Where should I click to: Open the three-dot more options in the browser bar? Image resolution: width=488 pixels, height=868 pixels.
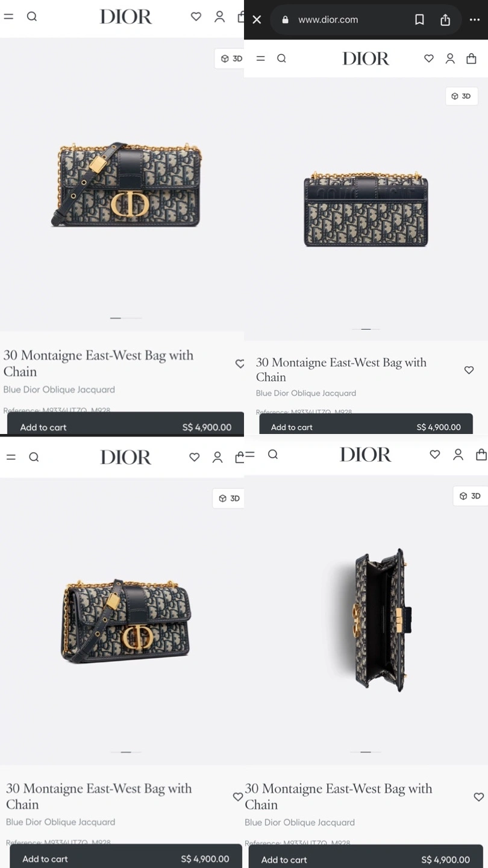tap(474, 20)
